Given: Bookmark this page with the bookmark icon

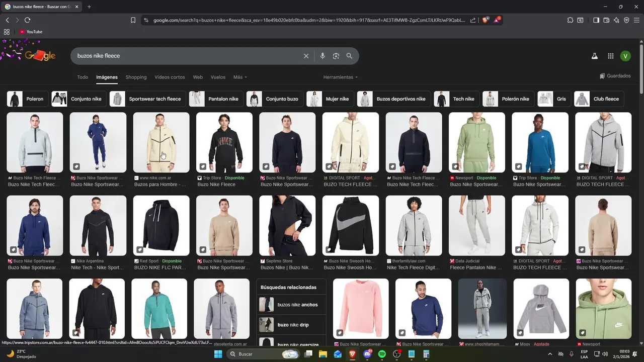Looking at the screenshot, I should click(133, 20).
